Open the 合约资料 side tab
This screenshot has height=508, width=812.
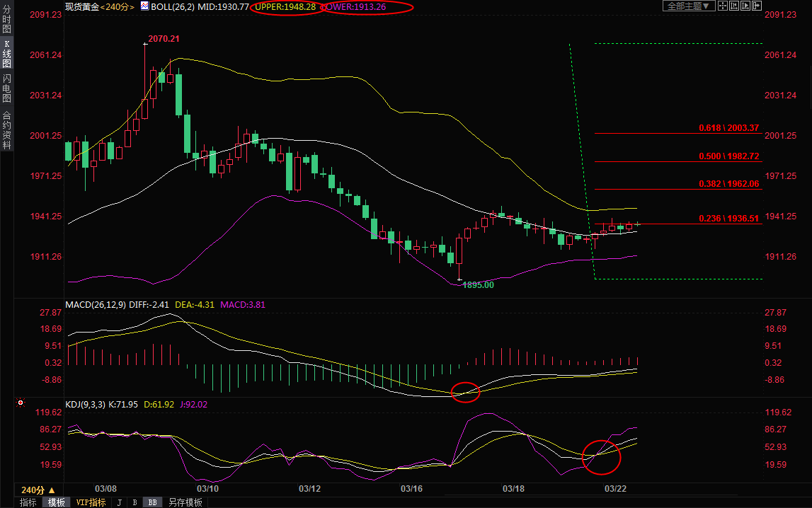click(6, 130)
